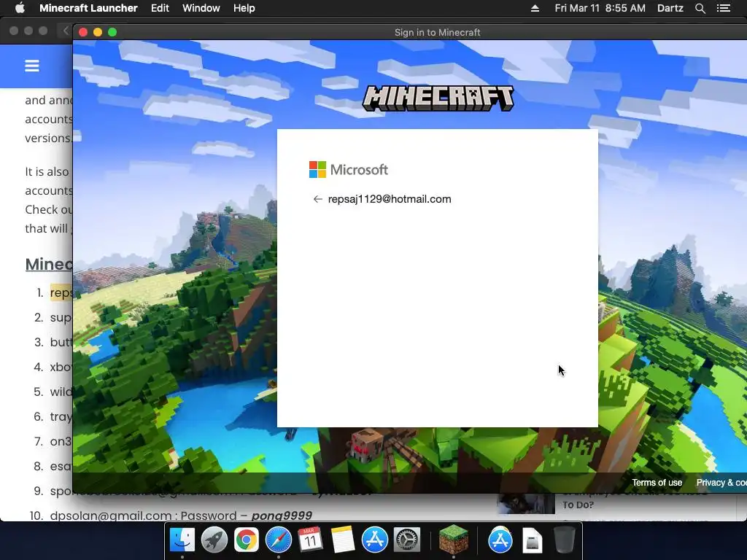Image resolution: width=747 pixels, height=560 pixels.
Task: Close the Sign in to Minecraft window
Action: click(x=83, y=32)
